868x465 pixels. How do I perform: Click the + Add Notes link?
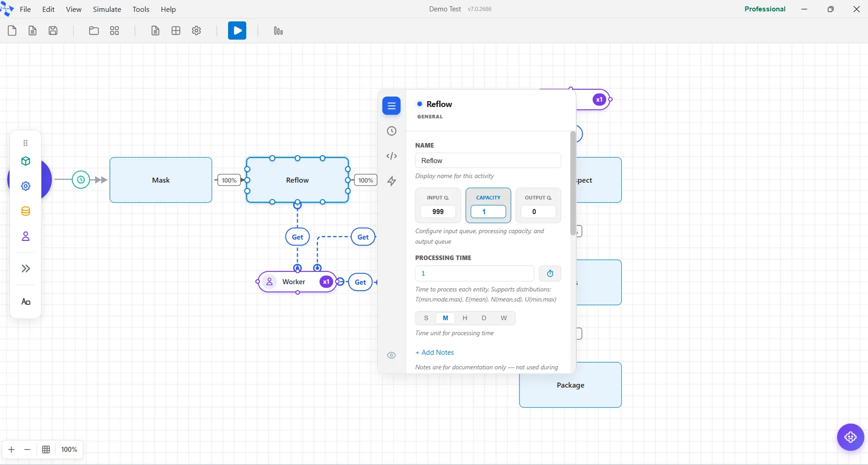point(435,353)
